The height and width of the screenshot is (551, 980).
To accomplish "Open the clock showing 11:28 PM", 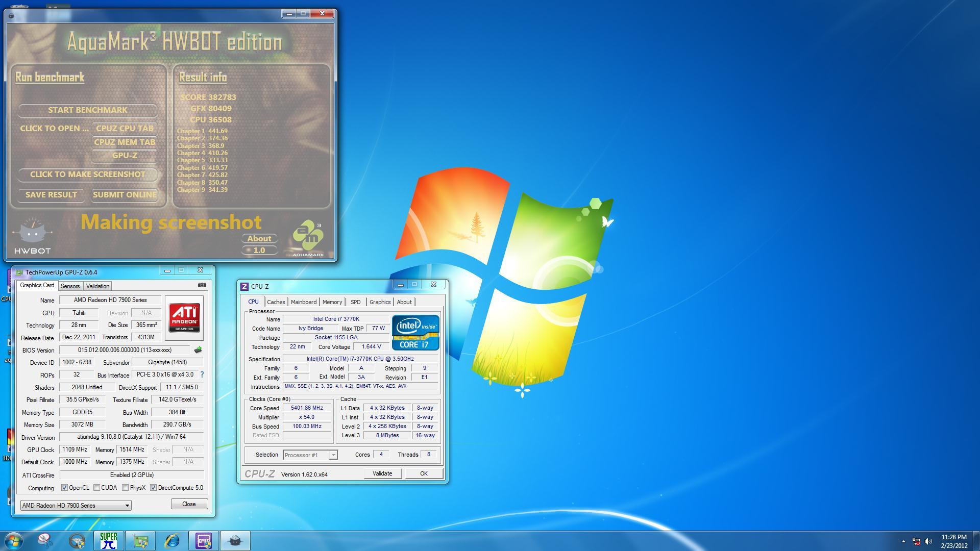I will coord(954,541).
